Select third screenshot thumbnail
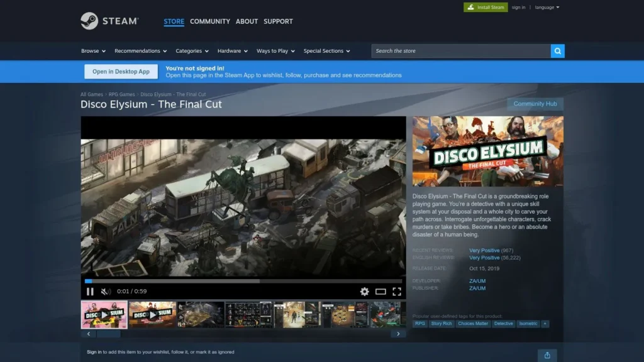Image resolution: width=644 pixels, height=362 pixels. click(x=201, y=315)
